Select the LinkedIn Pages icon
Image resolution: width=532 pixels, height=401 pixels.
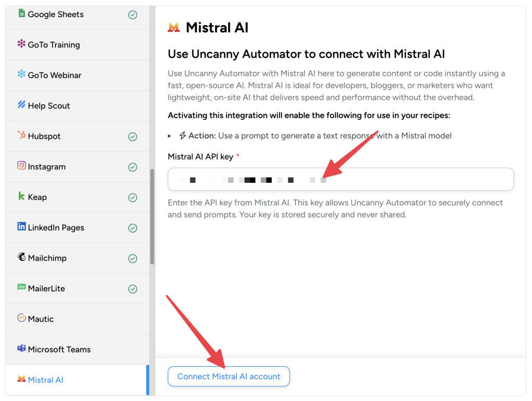point(21,228)
